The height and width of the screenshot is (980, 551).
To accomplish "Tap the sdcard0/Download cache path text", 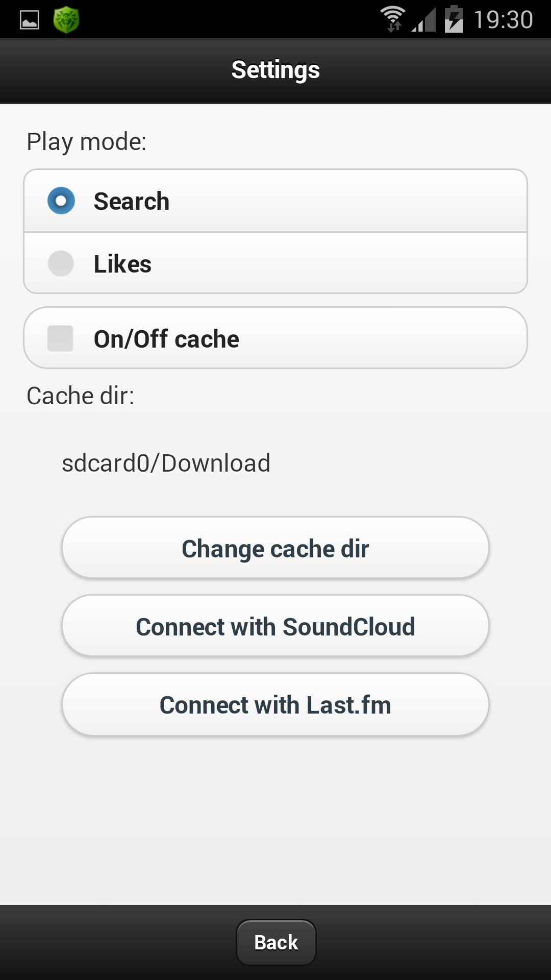I will click(166, 463).
